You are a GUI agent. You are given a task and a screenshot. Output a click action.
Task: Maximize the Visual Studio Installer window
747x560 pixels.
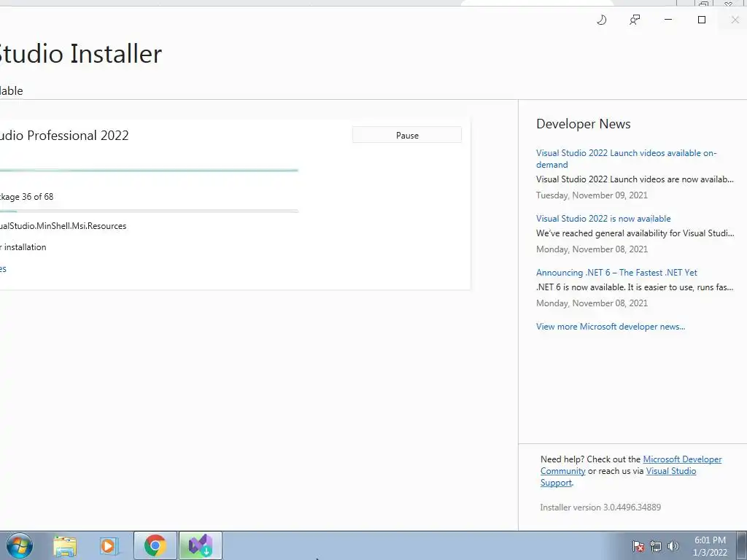701,20
